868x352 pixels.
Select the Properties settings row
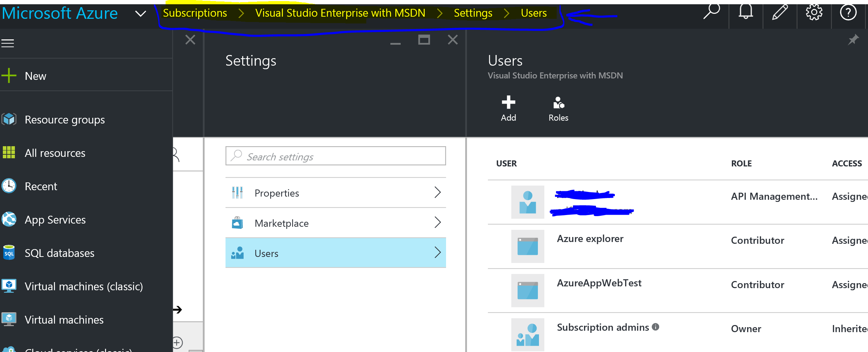(335, 193)
